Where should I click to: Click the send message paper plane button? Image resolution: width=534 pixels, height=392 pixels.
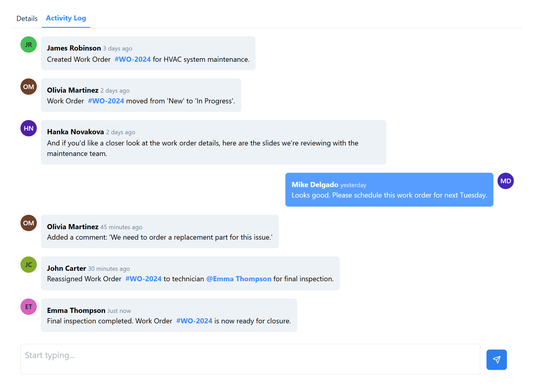(x=496, y=359)
